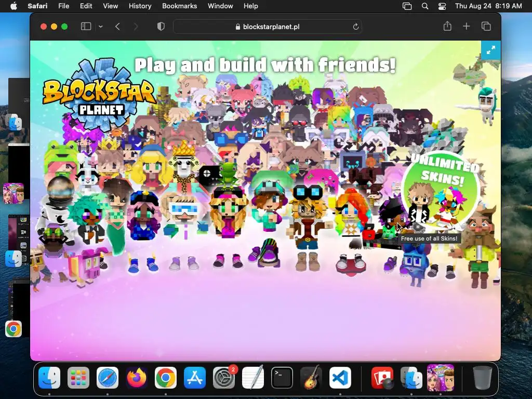The height and width of the screenshot is (399, 532).
Task: Click the blockstarplanet.pl address bar
Action: 268,26
